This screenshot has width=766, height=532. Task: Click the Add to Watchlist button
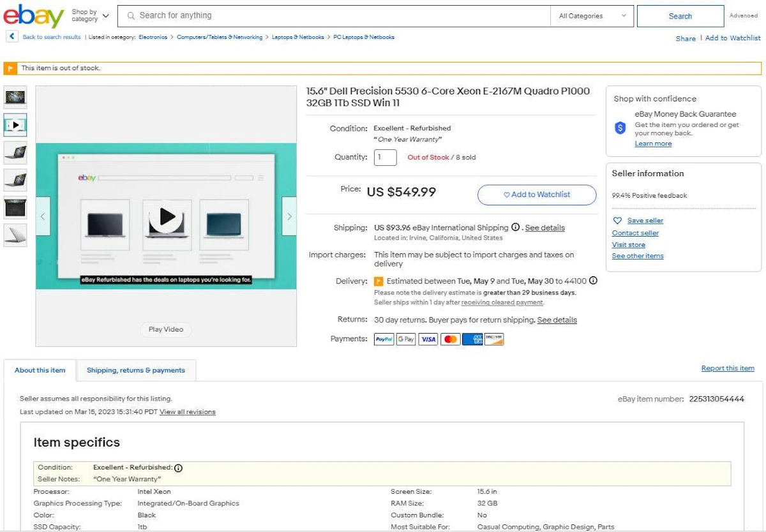[537, 195]
